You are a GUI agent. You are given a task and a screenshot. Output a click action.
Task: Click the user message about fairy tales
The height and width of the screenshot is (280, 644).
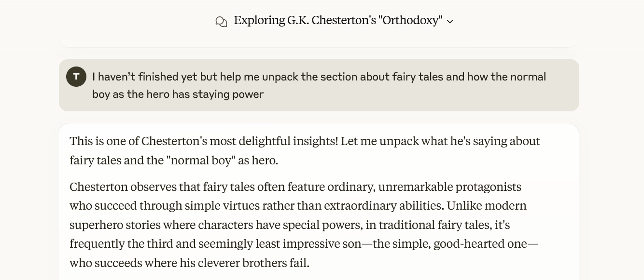319,85
